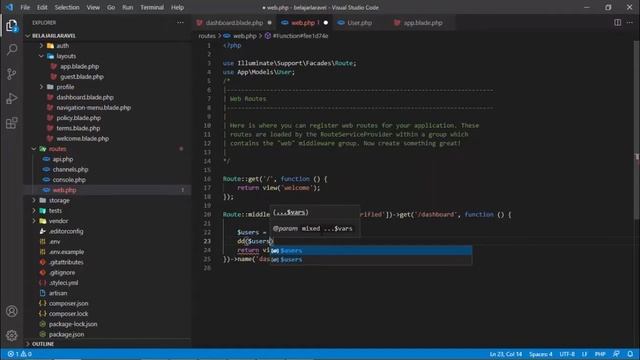
Task: Click UTF-8 encoding status item
Action: tap(567, 354)
